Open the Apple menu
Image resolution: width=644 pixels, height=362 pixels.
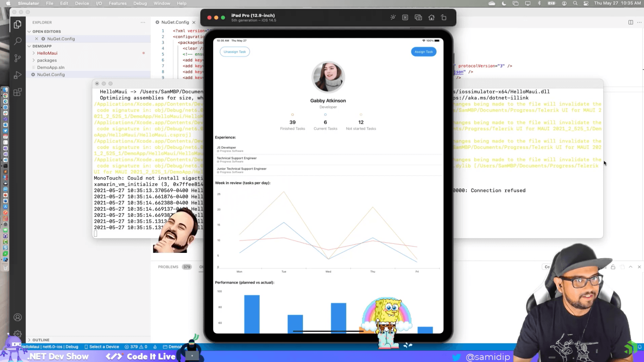(x=8, y=3)
